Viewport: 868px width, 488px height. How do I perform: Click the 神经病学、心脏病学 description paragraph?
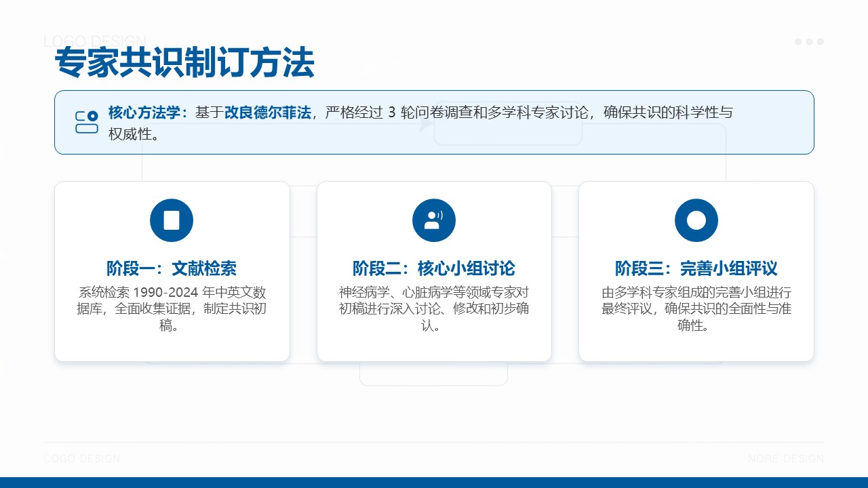[x=434, y=309]
